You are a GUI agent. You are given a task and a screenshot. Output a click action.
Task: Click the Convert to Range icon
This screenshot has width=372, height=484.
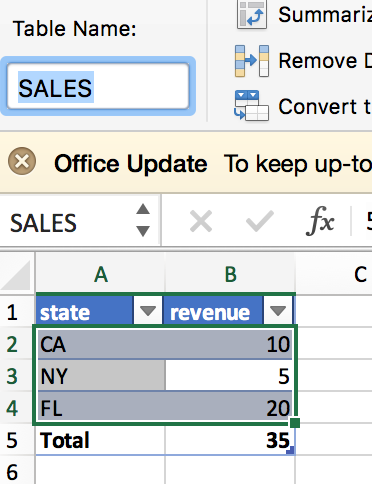click(252, 106)
